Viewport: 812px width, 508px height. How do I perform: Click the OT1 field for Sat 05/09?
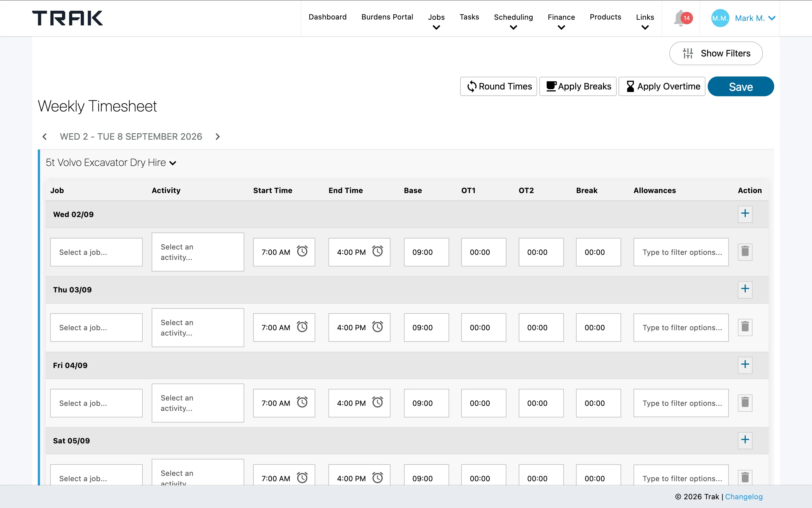(484, 475)
